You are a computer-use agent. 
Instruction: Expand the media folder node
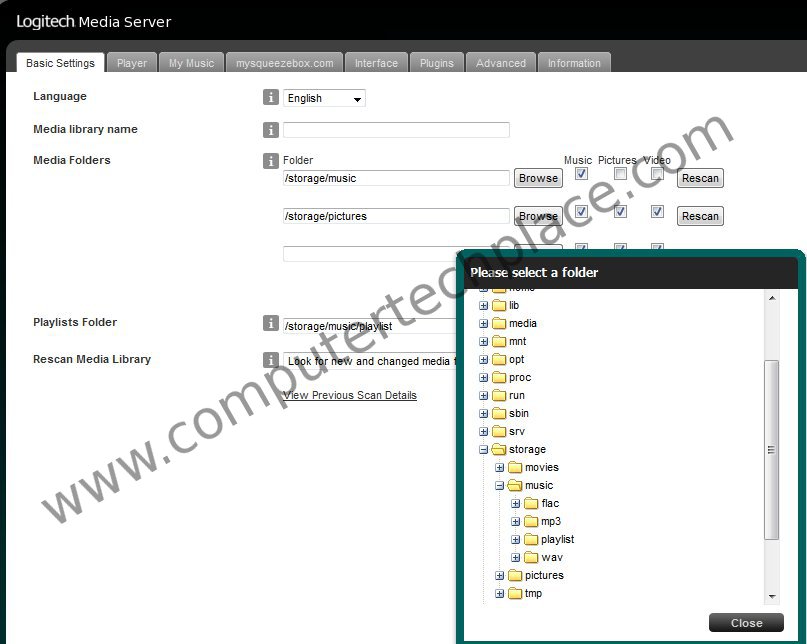[x=483, y=324]
